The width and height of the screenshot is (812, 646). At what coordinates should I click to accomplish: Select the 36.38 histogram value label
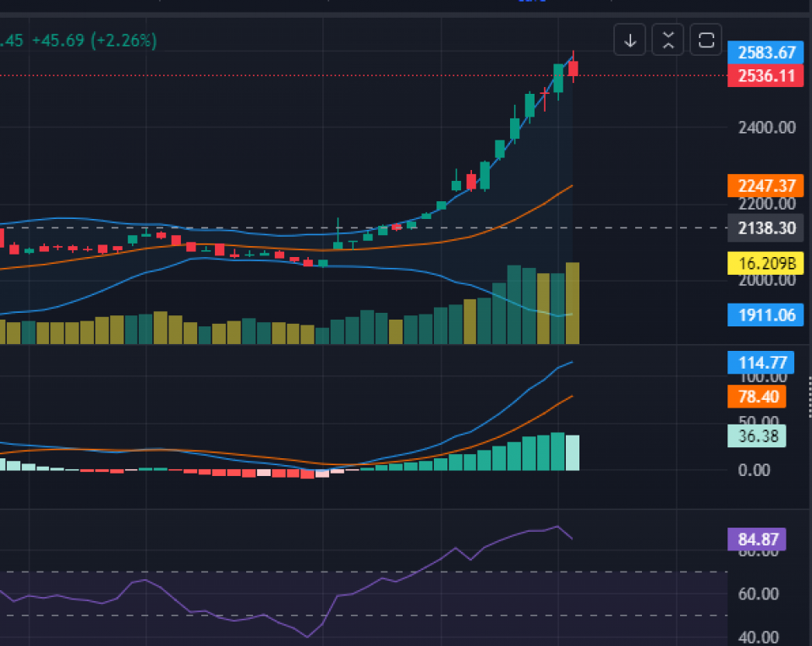(756, 436)
